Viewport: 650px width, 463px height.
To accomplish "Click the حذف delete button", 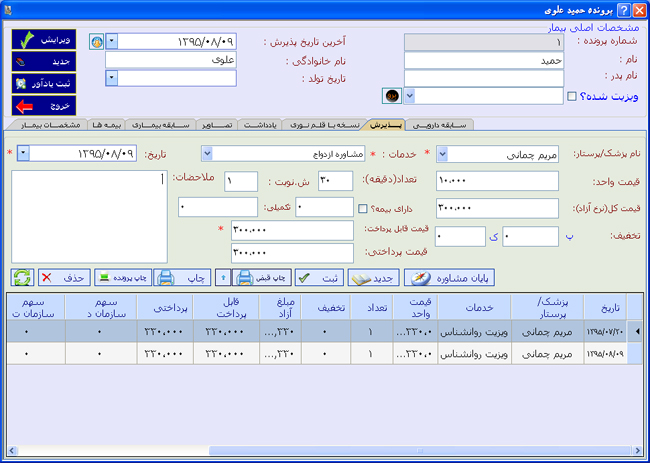I will (x=64, y=277).
